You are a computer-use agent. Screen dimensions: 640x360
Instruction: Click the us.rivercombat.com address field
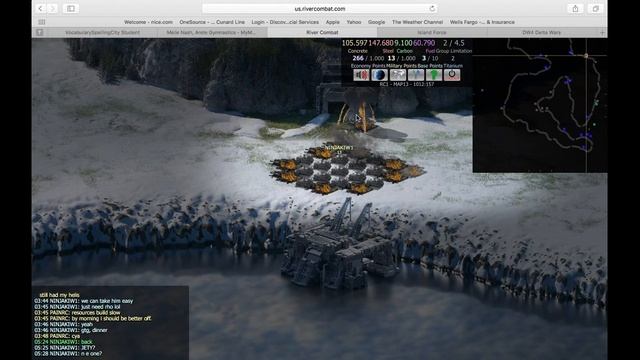(x=320, y=8)
